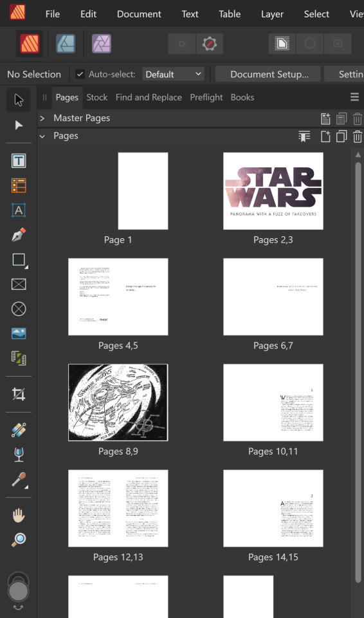364x618 pixels.
Task: Duplicate the selected pages
Action: click(341, 136)
